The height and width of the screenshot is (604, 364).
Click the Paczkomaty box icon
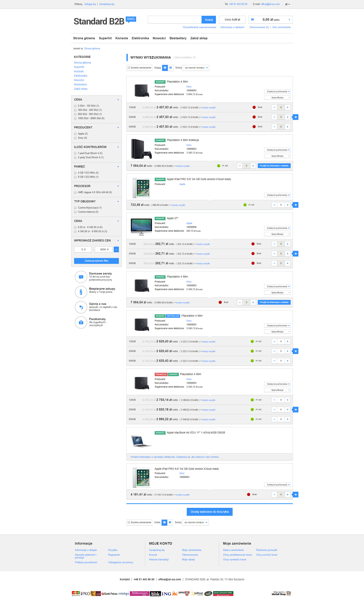tap(81, 322)
